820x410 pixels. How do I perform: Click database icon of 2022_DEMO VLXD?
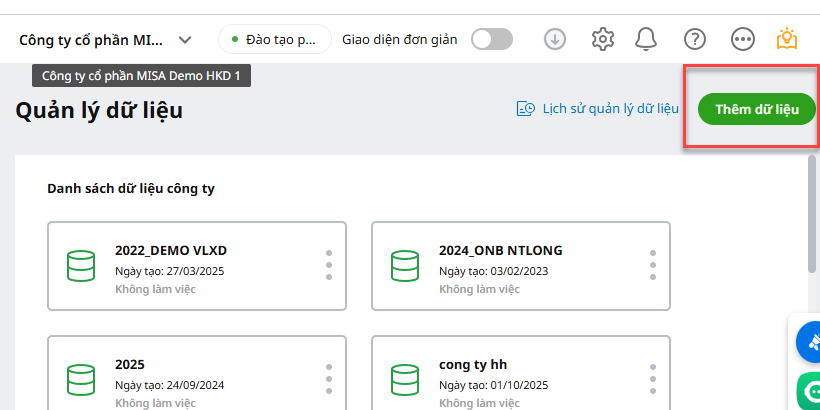pos(80,267)
